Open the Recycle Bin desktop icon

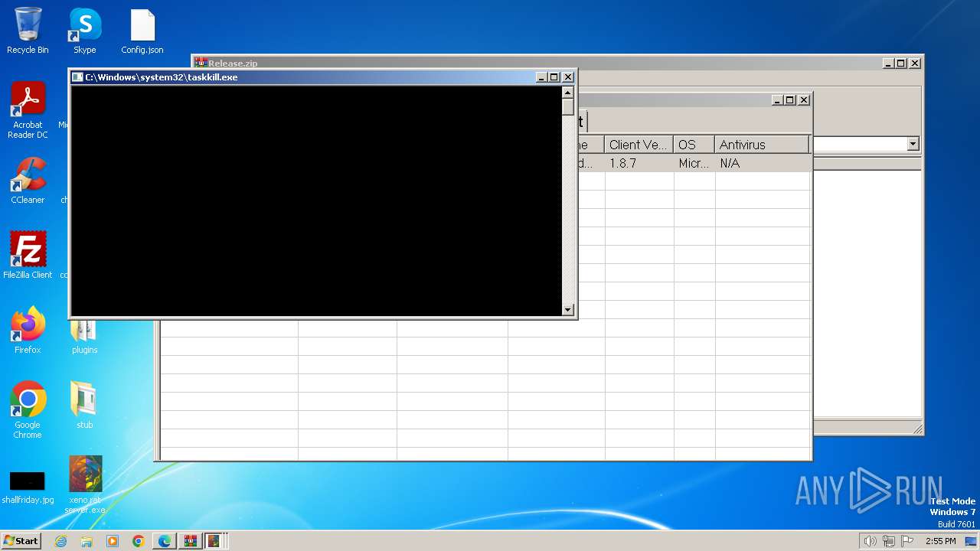pyautogui.click(x=28, y=31)
